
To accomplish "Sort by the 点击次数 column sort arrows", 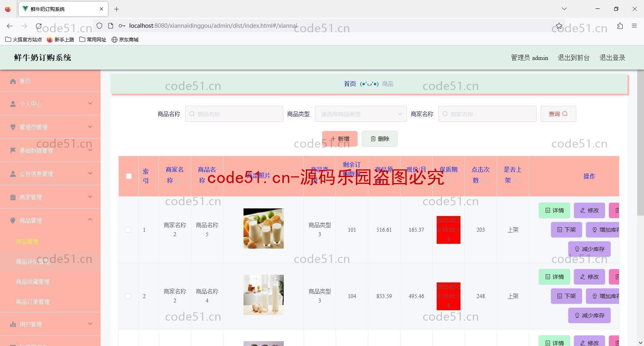I will click(x=483, y=181).
